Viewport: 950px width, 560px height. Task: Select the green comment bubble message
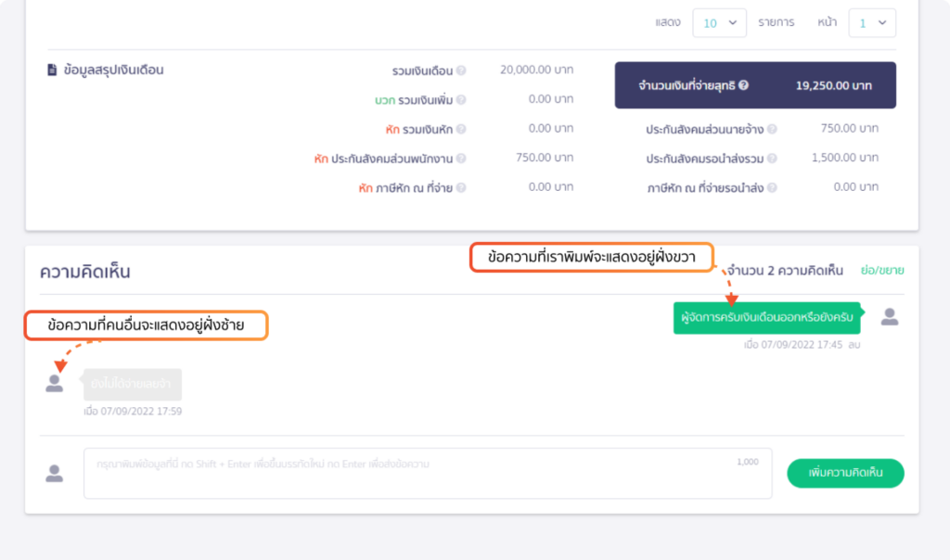(766, 318)
